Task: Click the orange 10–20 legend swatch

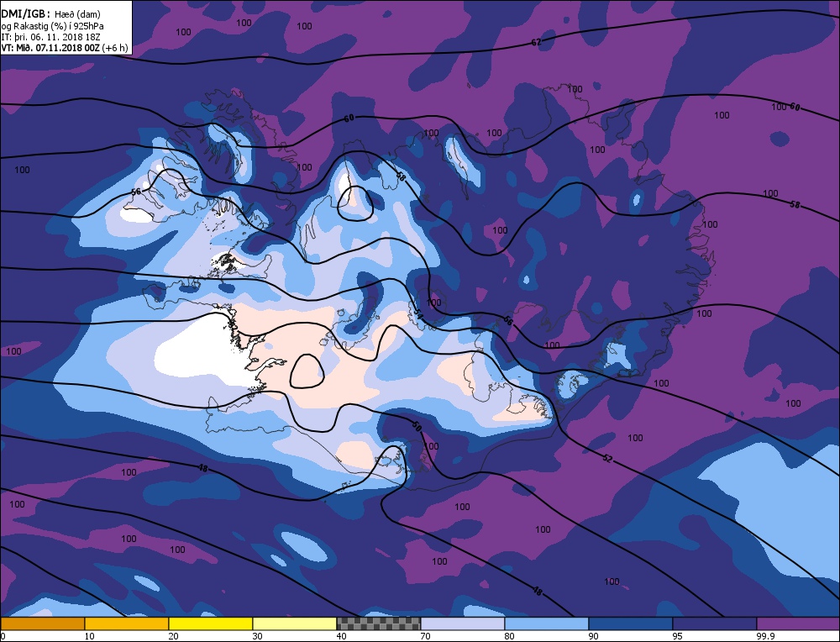Action: [127, 624]
